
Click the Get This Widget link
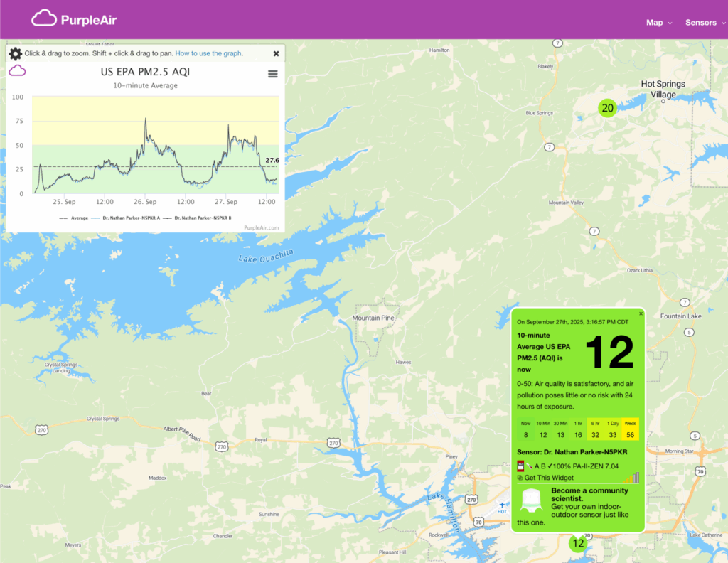click(x=549, y=478)
